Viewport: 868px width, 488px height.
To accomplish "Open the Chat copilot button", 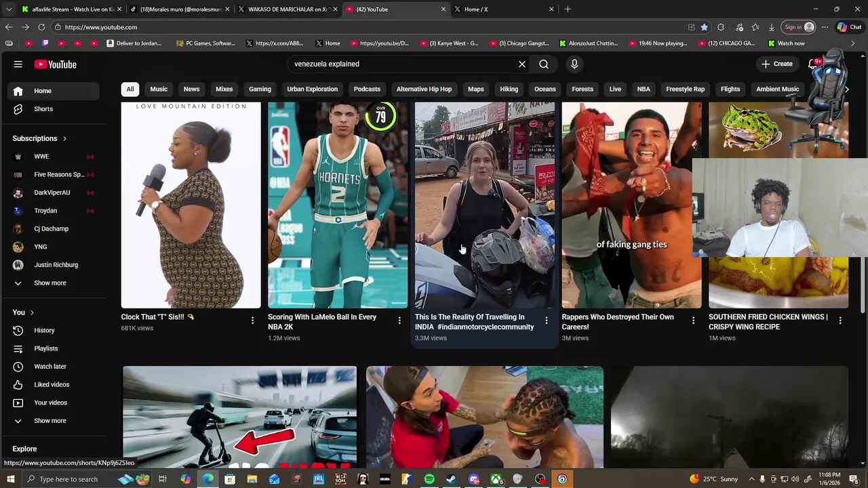I will pyautogui.click(x=849, y=27).
